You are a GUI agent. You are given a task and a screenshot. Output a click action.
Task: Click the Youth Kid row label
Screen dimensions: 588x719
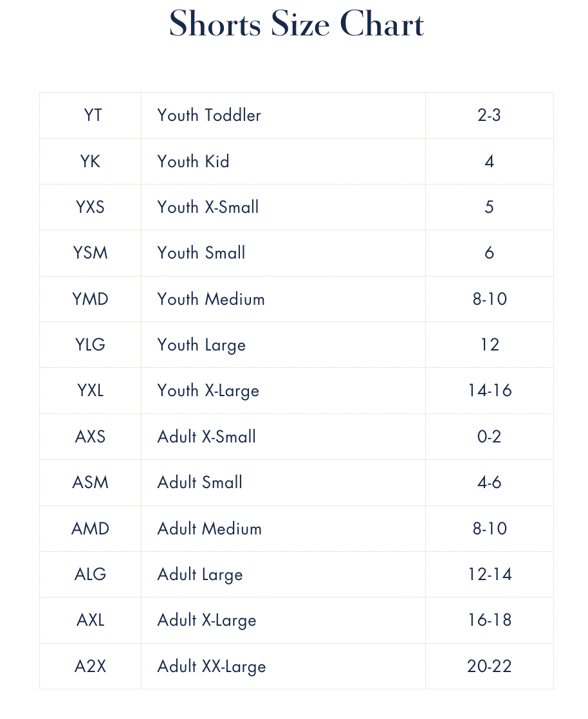[x=193, y=161]
